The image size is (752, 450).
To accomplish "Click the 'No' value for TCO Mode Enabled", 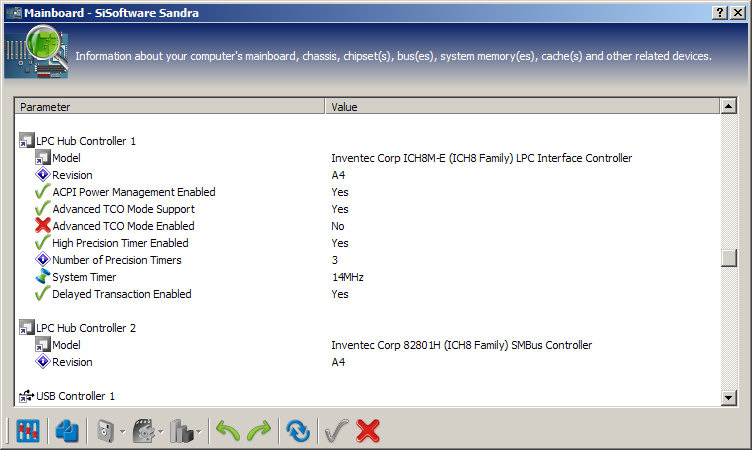I will 338,226.
